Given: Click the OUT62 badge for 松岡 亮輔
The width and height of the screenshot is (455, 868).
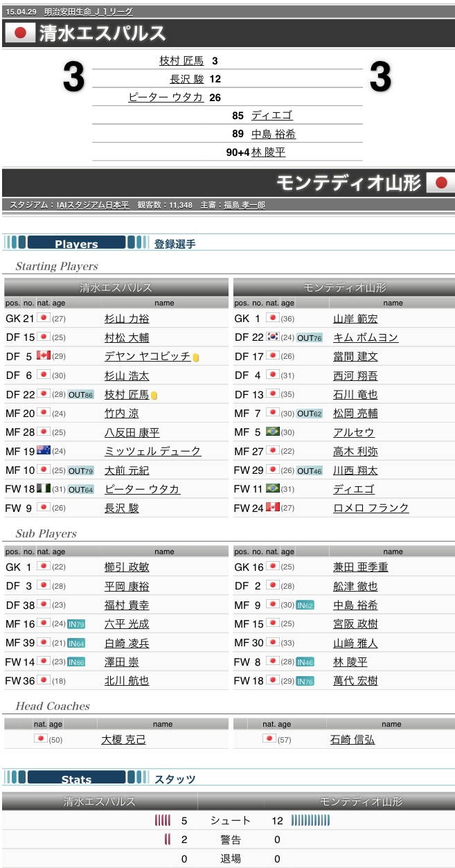Looking at the screenshot, I should pos(310,414).
